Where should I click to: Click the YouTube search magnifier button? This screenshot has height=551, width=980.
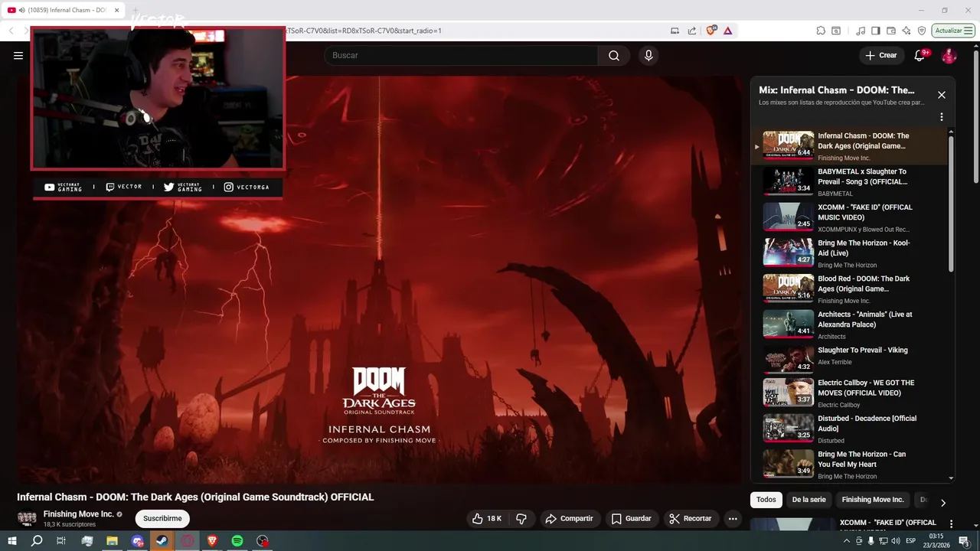coord(614,55)
